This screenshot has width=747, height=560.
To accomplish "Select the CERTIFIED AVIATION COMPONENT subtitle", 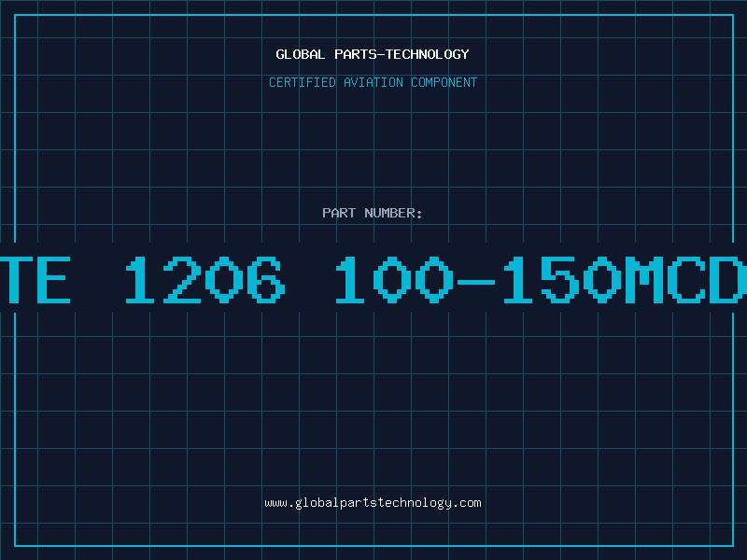I will pos(373,82).
